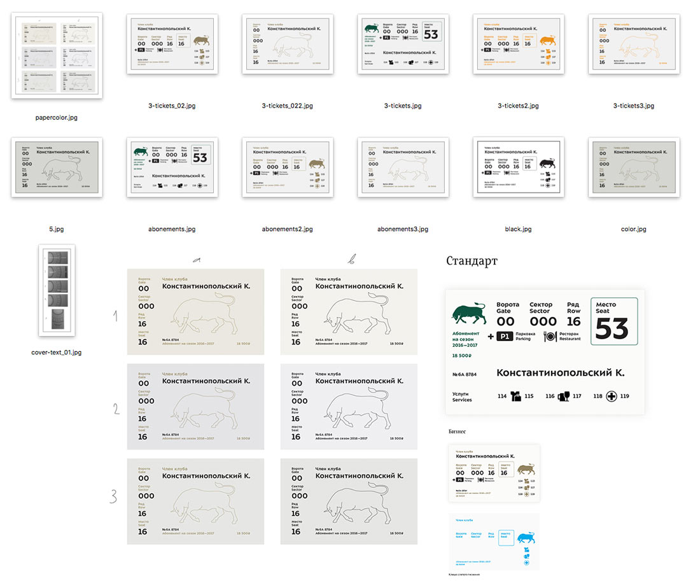Click the drinks icon between 116 and 117
The width and height of the screenshot is (700, 588).
tap(562, 396)
